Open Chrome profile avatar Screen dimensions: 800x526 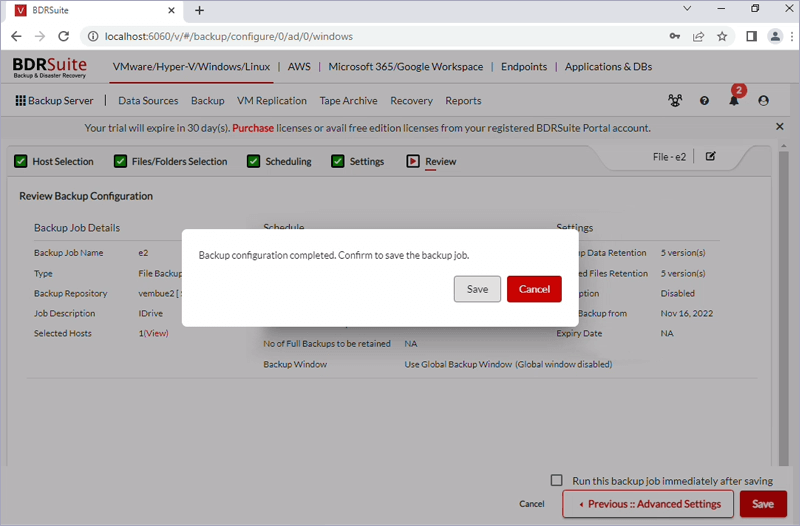775,36
